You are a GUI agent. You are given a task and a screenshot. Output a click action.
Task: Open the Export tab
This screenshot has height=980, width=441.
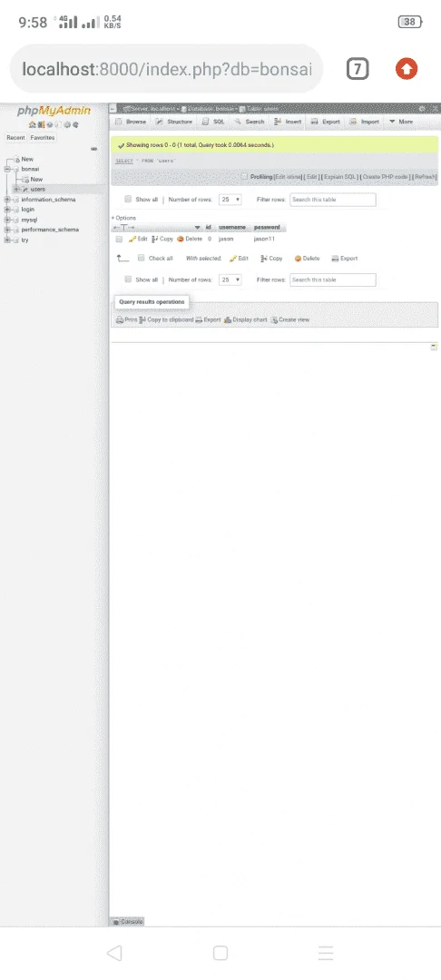pos(326,122)
